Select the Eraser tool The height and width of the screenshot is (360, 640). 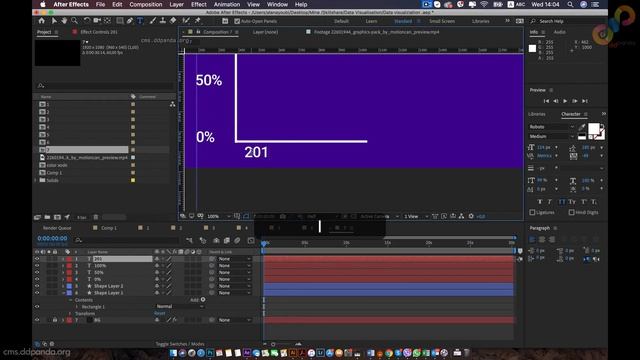point(173,20)
